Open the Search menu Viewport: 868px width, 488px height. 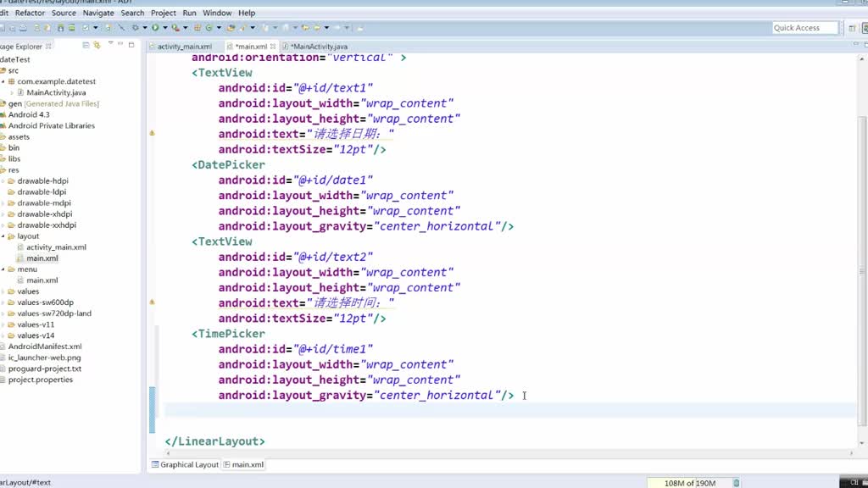pos(132,13)
